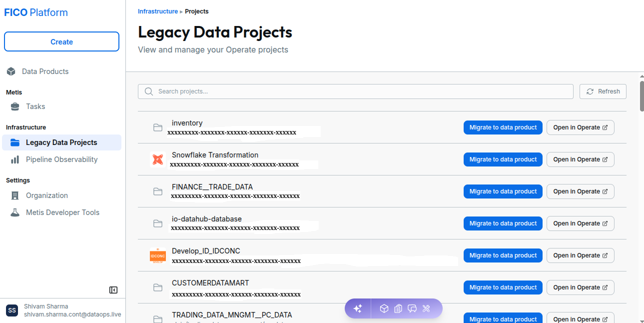This screenshot has height=323, width=644.
Task: Click the Search projects input field
Action: click(356, 91)
